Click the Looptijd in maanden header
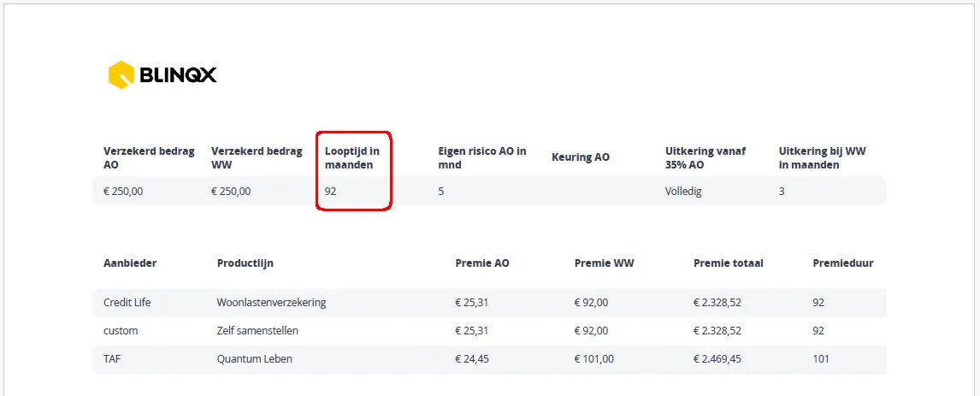The image size is (980, 396). click(351, 157)
